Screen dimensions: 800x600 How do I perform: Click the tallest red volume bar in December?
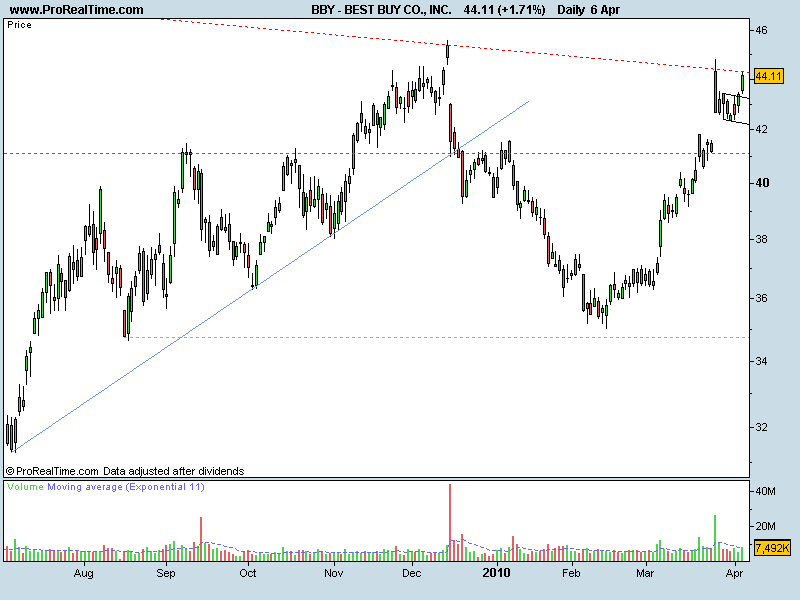[x=450, y=522]
